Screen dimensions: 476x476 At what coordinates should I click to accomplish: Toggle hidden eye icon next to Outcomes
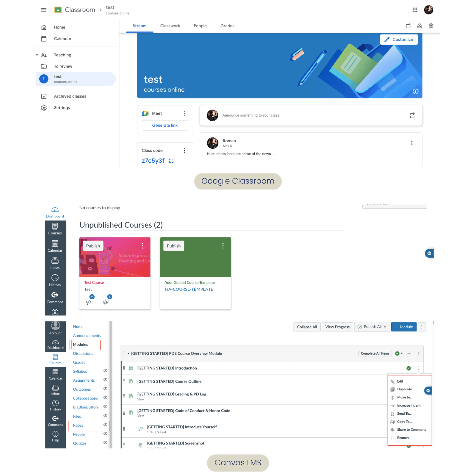point(105,389)
